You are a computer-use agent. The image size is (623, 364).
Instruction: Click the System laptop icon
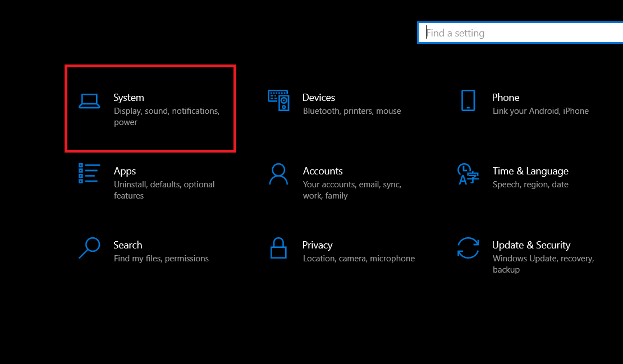pyautogui.click(x=89, y=101)
